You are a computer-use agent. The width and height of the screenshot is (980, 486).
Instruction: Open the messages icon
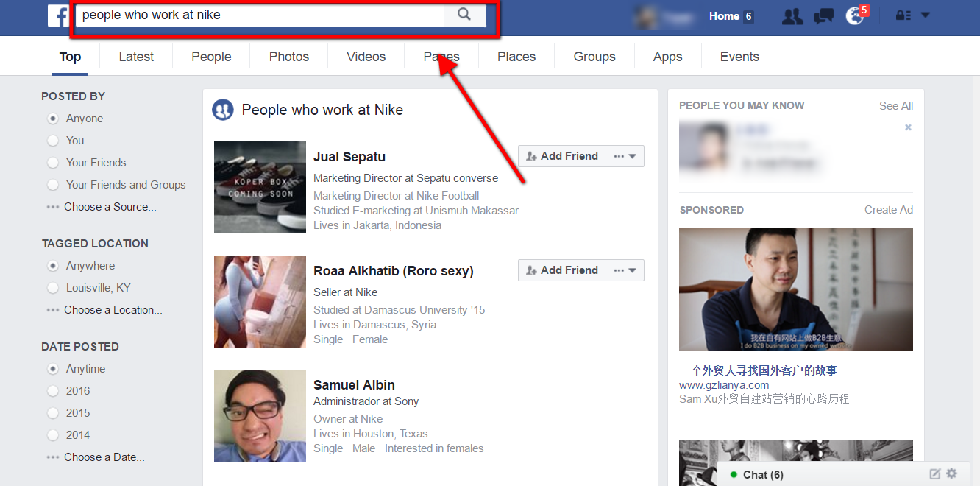tap(823, 16)
